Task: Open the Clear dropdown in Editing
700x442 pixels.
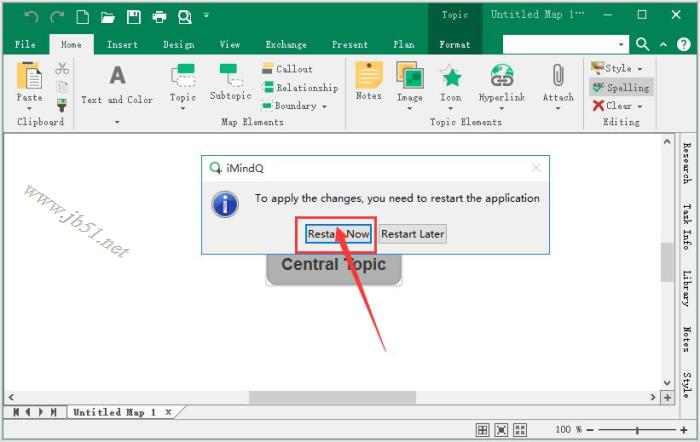Action: pos(617,106)
